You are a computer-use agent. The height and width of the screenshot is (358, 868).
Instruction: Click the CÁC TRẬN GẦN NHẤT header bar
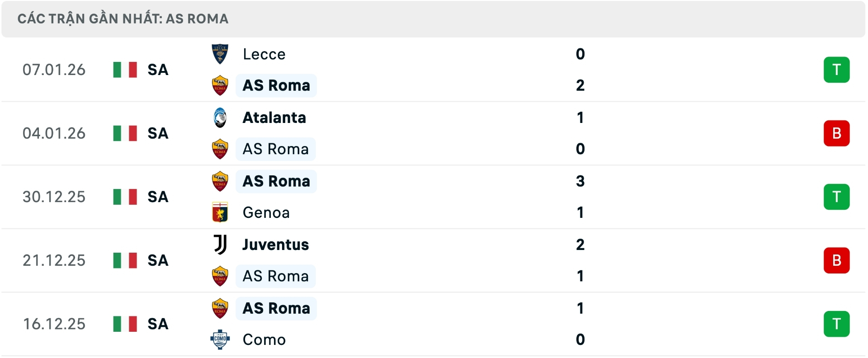(122, 19)
